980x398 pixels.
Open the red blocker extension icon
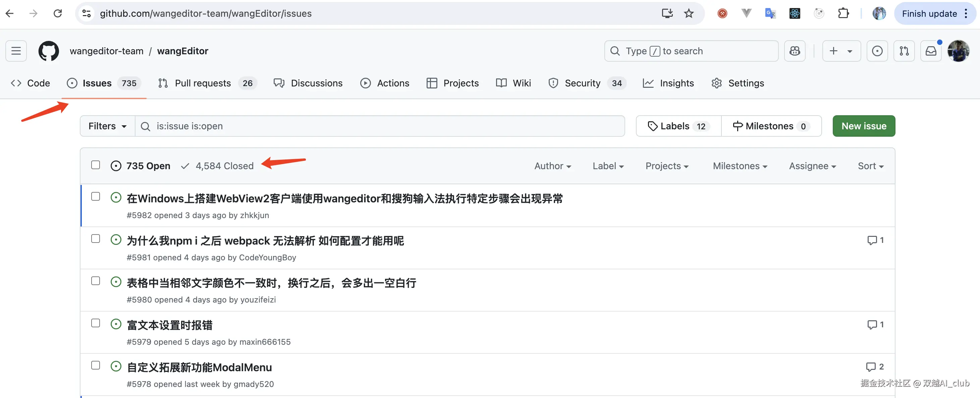pyautogui.click(x=722, y=14)
